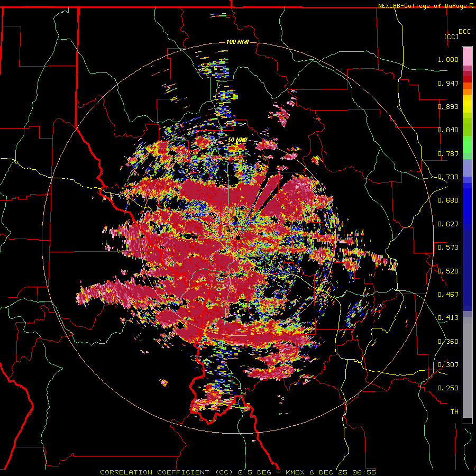
Task: Click the 0.360 scale value
Action: (x=448, y=342)
